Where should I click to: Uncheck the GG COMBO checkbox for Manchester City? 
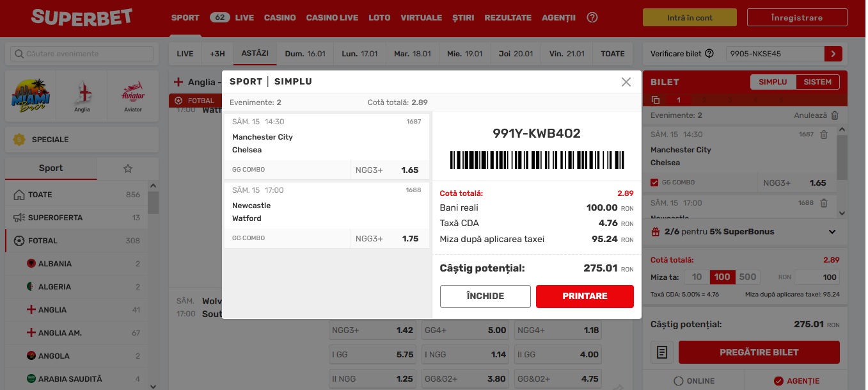click(x=654, y=183)
